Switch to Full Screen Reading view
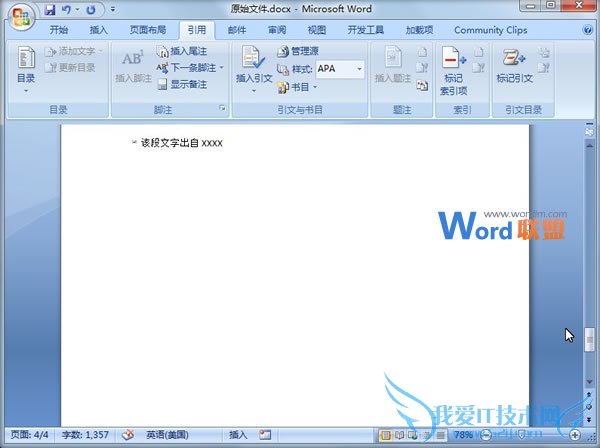This screenshot has height=448, width=600. (399, 435)
